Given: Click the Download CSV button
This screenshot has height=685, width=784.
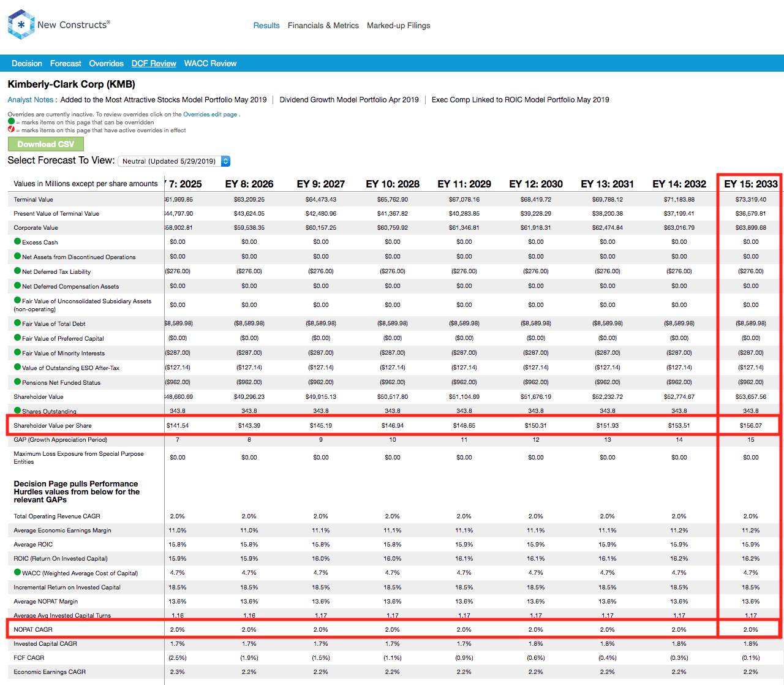Looking at the screenshot, I should click(x=46, y=144).
